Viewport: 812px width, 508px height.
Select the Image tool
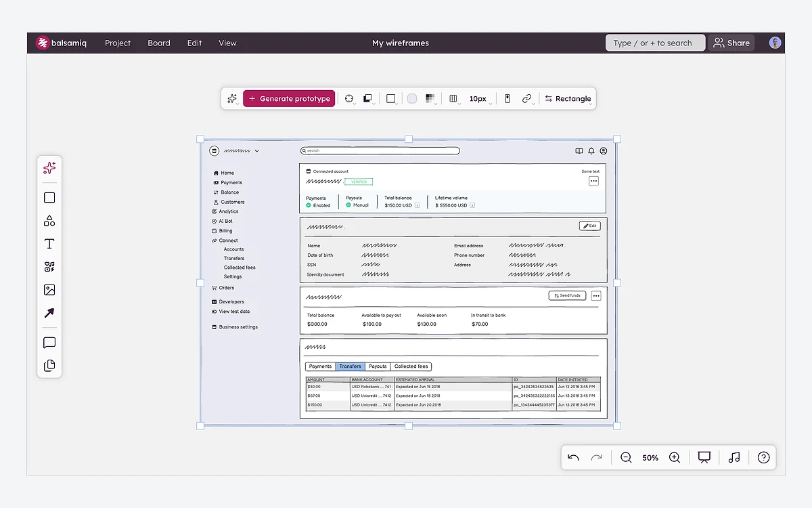click(x=49, y=290)
